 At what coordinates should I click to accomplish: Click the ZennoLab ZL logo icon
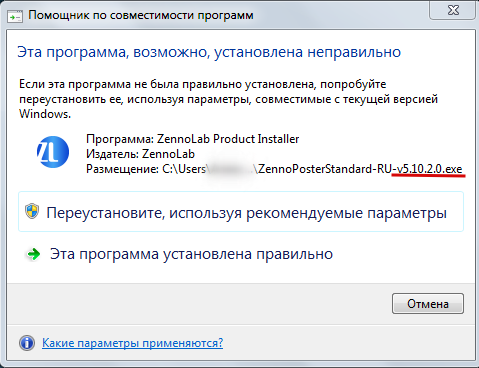(53, 152)
